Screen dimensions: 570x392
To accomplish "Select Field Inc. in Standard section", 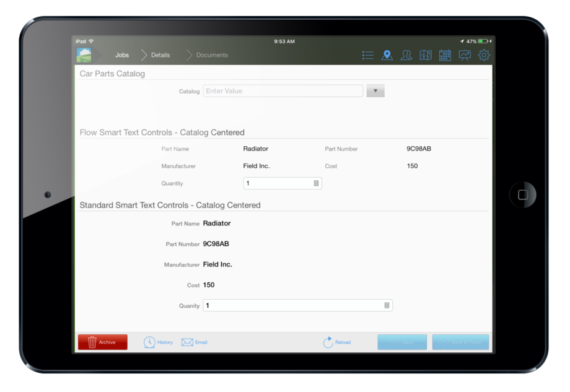I will click(x=217, y=264).
